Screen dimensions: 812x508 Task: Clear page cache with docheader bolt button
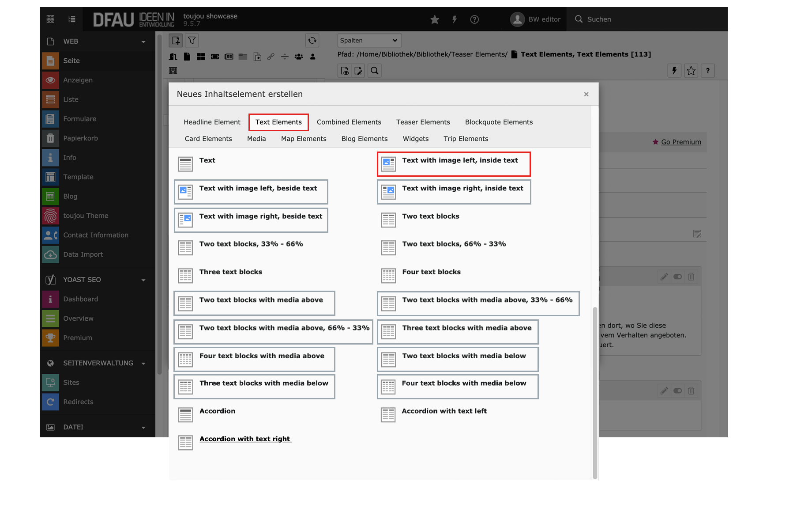coord(674,71)
